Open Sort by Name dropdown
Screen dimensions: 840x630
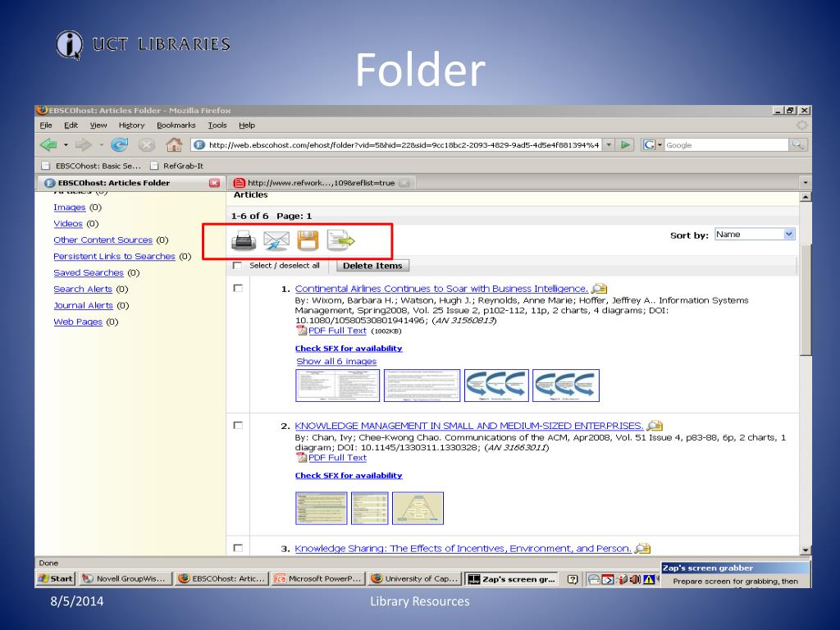[755, 234]
